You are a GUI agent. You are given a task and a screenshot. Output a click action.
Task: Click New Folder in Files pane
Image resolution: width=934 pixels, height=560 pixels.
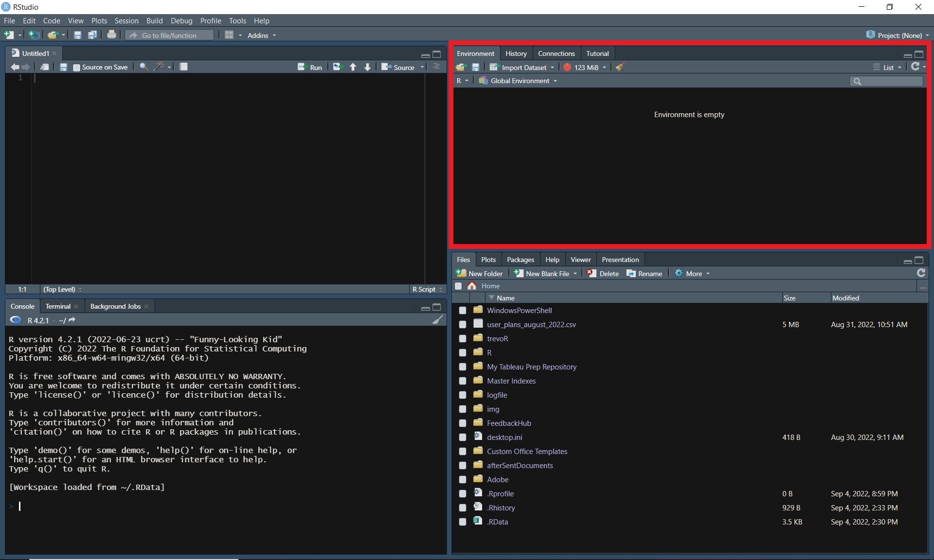tap(480, 274)
